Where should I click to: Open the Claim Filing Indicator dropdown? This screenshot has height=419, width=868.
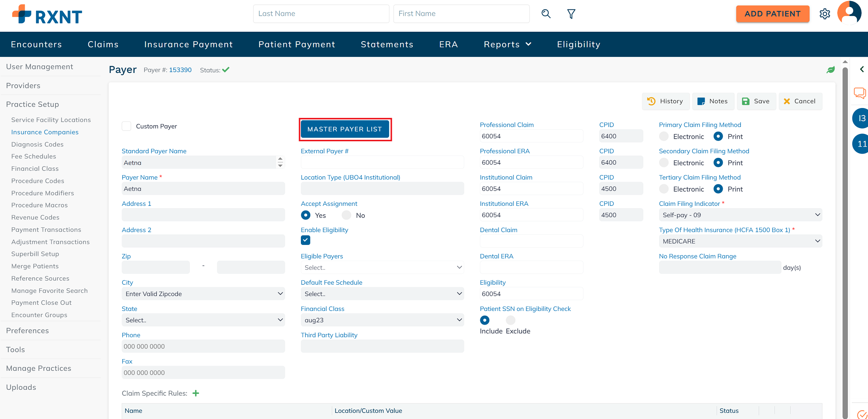(740, 215)
